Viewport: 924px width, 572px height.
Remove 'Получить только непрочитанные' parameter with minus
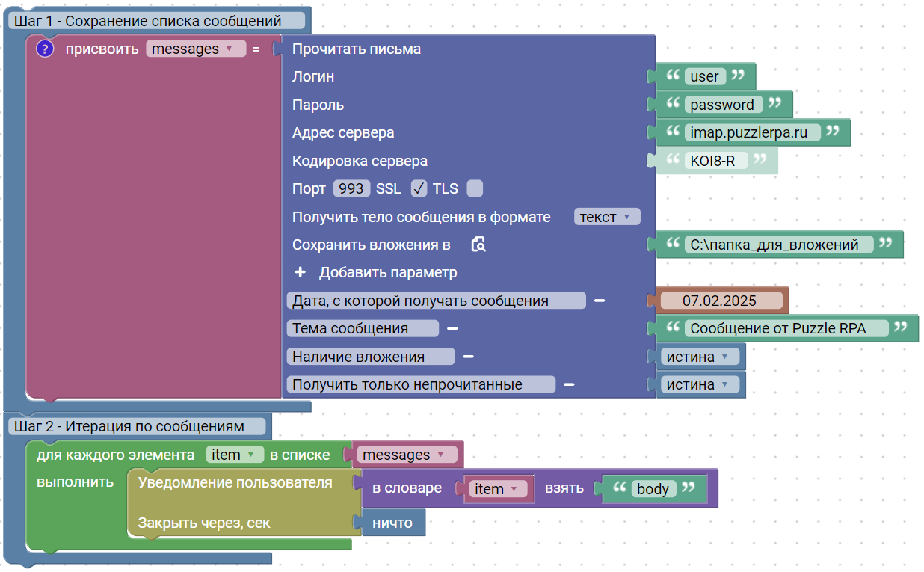pyautogui.click(x=569, y=384)
